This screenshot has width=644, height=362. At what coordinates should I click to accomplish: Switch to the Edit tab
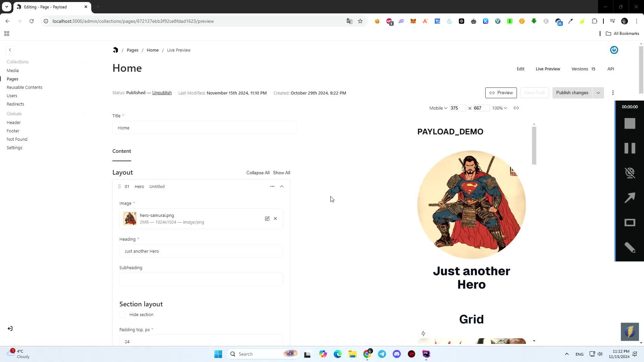click(521, 69)
